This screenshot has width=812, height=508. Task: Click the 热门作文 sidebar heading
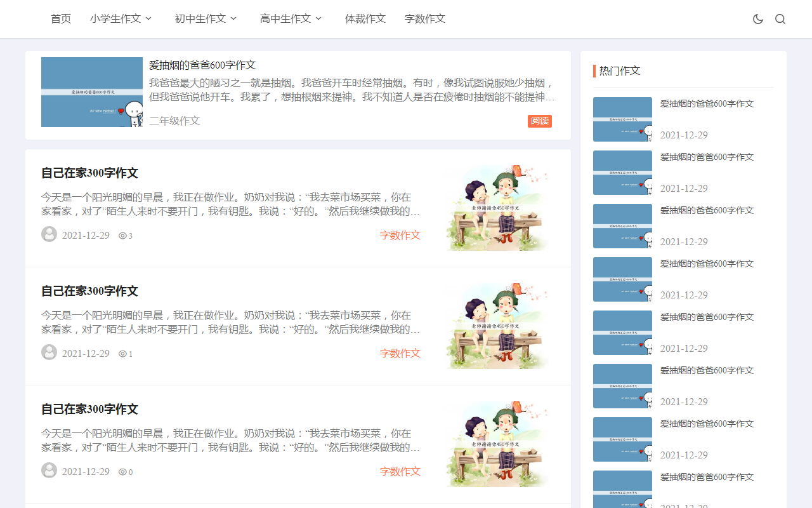coord(620,70)
